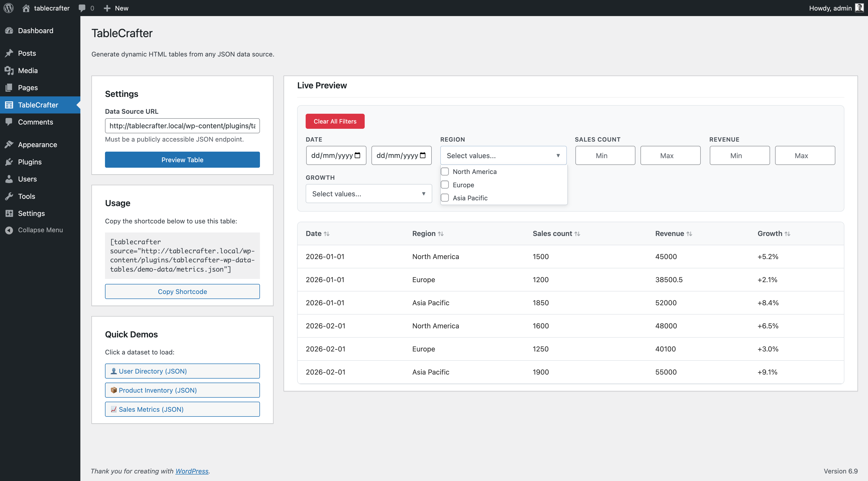Check the North America region filter
The height and width of the screenshot is (481, 868).
445,171
